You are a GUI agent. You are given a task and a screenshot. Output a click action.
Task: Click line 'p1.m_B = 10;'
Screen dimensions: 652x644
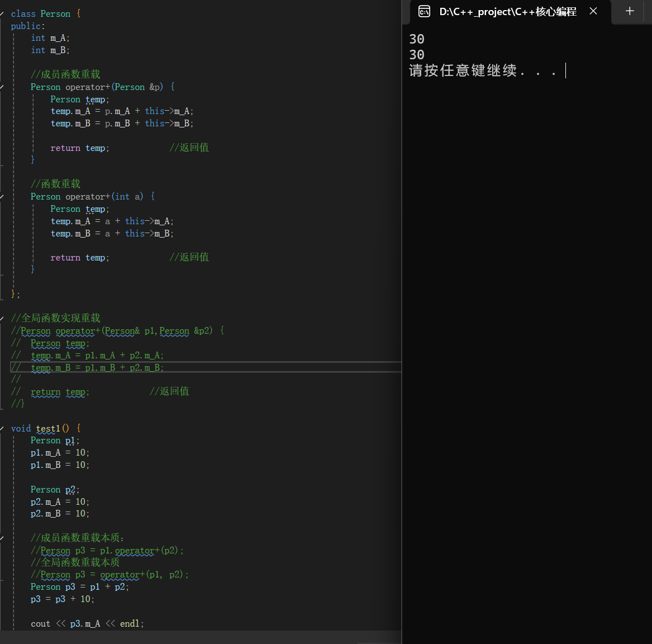tap(60, 465)
